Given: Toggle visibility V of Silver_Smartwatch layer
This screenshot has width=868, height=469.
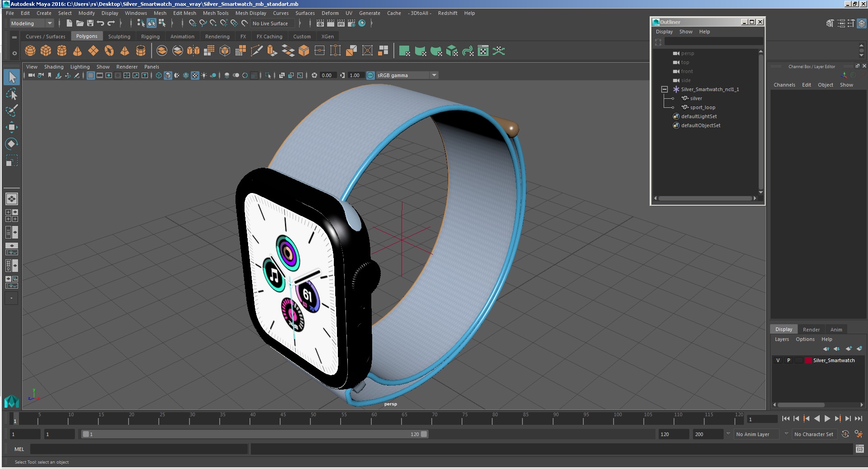Looking at the screenshot, I should 778,360.
